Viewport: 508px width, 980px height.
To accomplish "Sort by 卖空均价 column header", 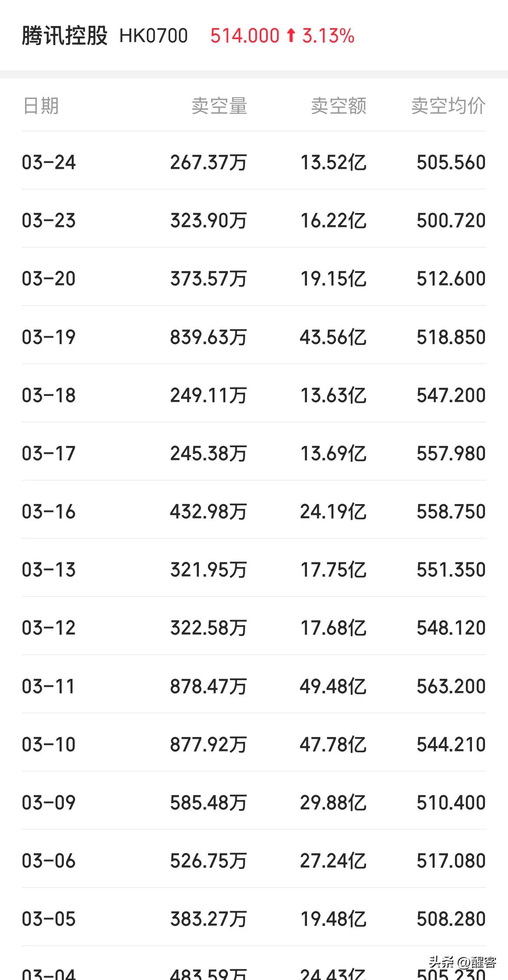I will click(448, 106).
